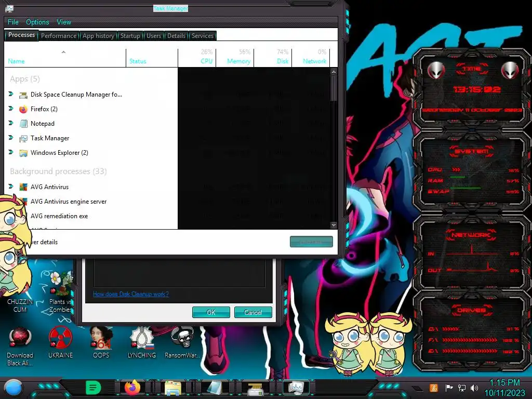Open the LYNCHING desktop shortcut
This screenshot has height=399, width=532.
142,343
